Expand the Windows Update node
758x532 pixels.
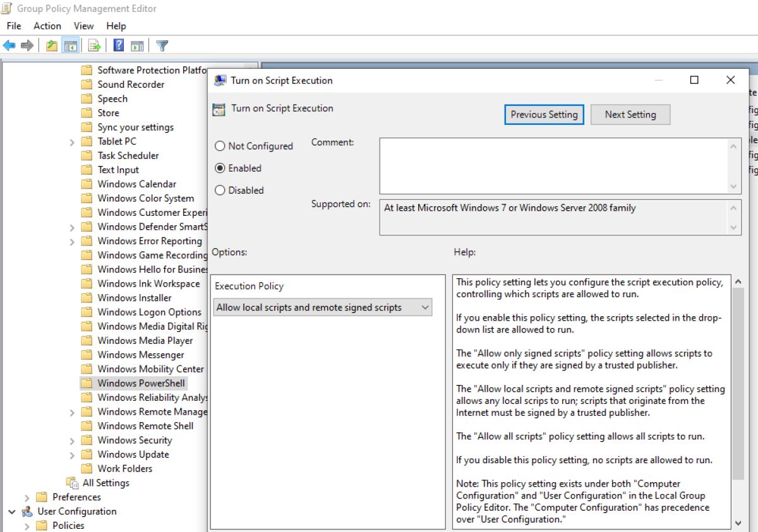point(72,454)
